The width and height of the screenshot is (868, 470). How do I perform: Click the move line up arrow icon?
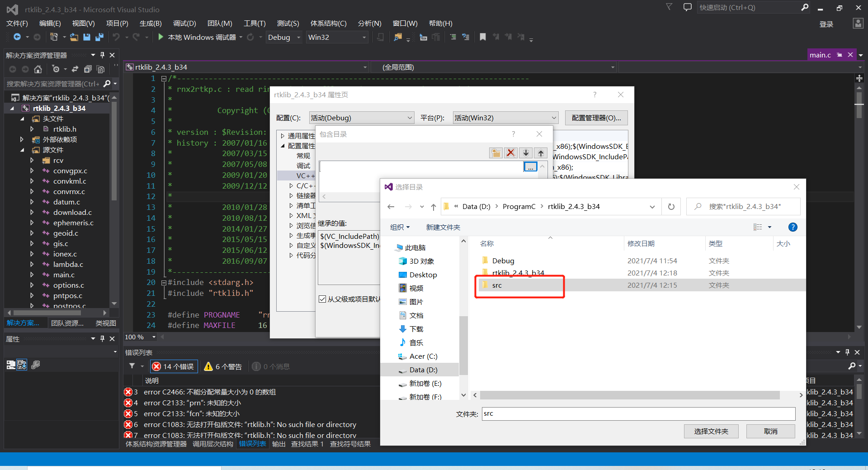(540, 153)
